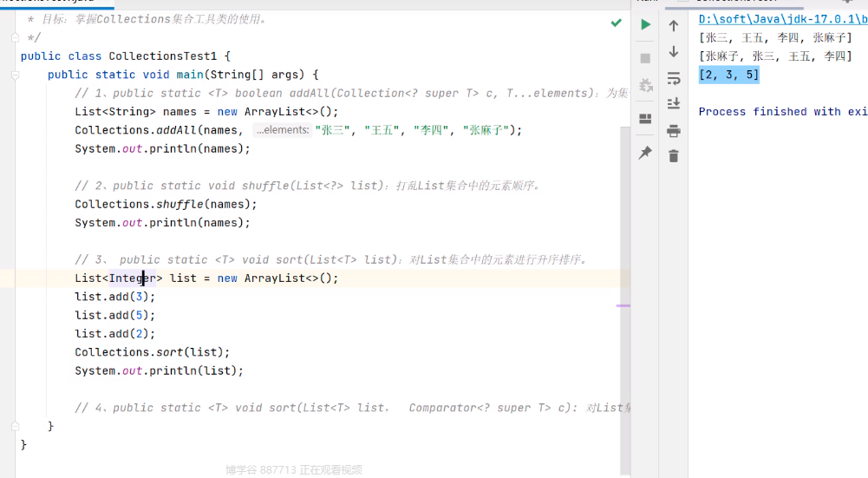Click 'main(String[] args)' method signature
This screenshot has width=868, height=478.
(x=240, y=75)
